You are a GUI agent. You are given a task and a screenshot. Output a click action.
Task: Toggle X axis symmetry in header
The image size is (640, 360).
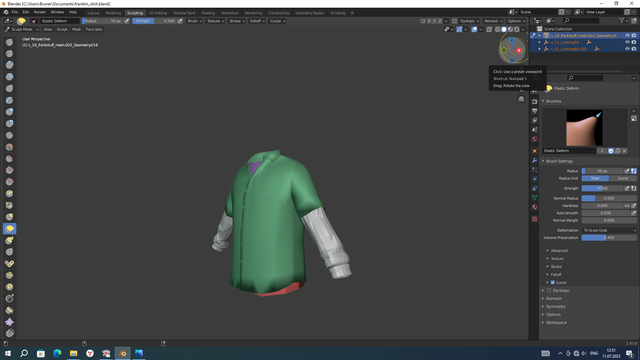[x=429, y=21]
